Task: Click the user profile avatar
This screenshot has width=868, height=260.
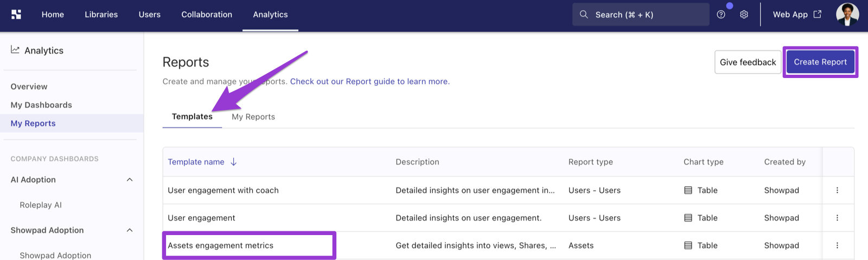Action: pos(847,15)
